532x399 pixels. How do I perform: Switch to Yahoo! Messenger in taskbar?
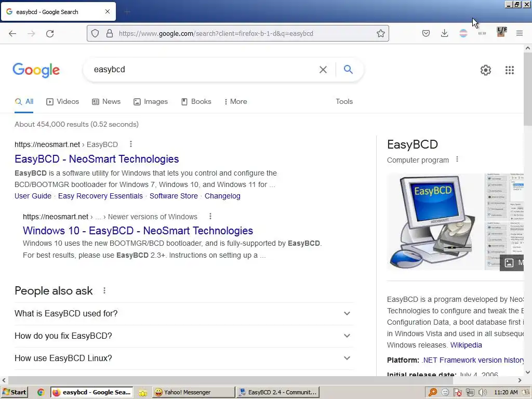tap(193, 393)
